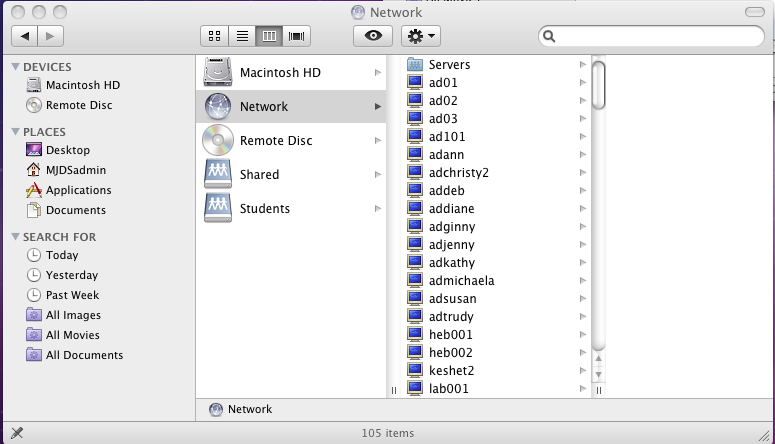Select the heb001 computer
The width and height of the screenshot is (775, 444).
[x=497, y=334]
